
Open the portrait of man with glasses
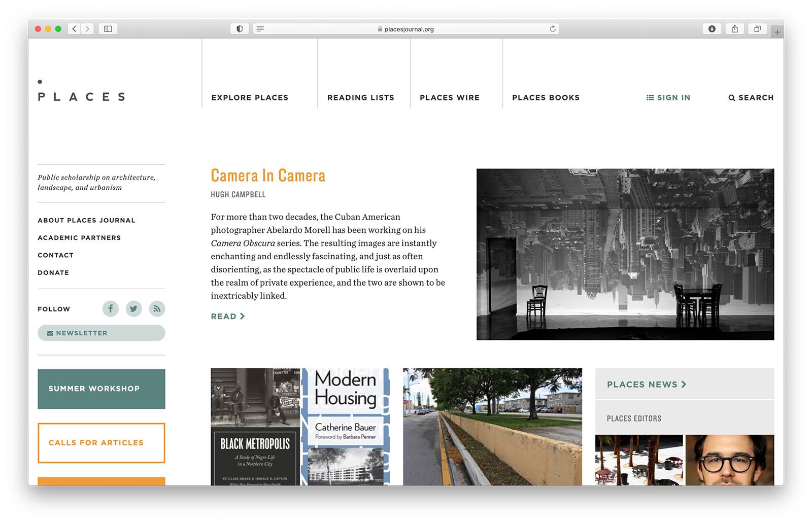(730, 460)
